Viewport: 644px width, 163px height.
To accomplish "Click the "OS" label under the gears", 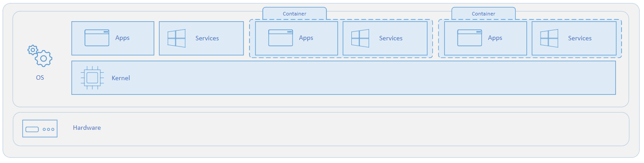I will pyautogui.click(x=40, y=78).
